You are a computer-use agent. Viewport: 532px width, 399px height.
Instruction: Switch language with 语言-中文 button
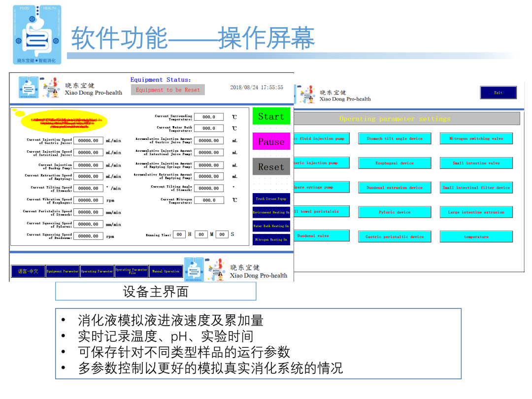tap(28, 271)
